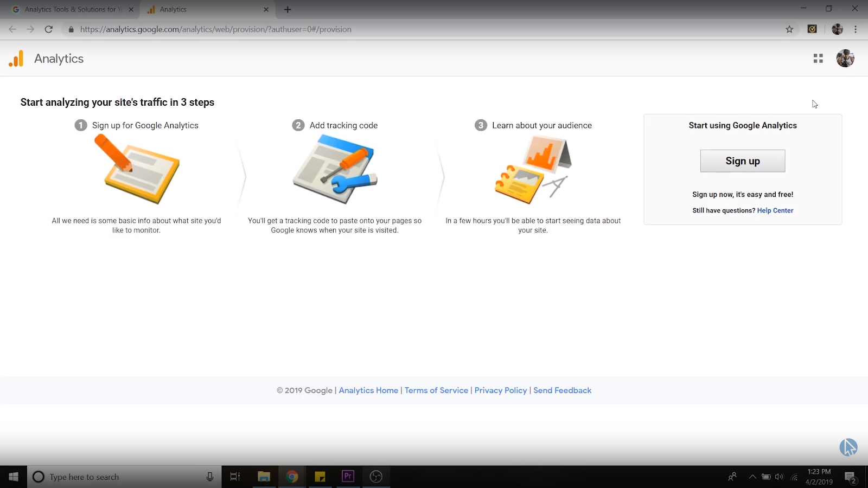Image resolution: width=868 pixels, height=488 pixels.
Task: Click the Sign up pencil illustration
Action: tap(137, 169)
